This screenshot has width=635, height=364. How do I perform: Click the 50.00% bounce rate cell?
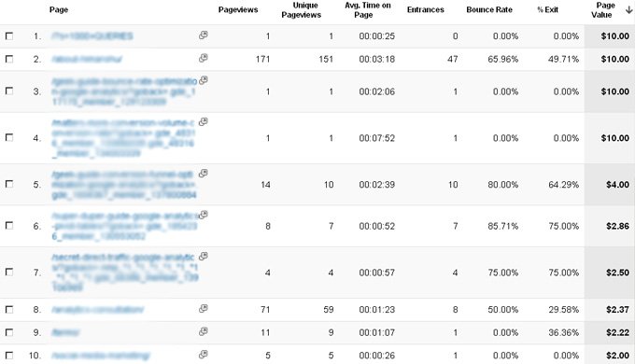tap(503, 310)
